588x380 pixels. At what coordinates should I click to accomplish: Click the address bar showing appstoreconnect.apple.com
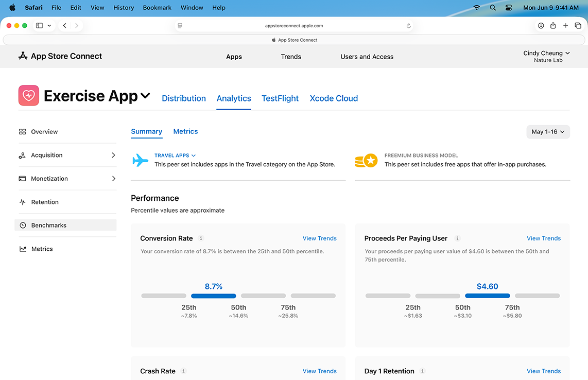tap(294, 25)
